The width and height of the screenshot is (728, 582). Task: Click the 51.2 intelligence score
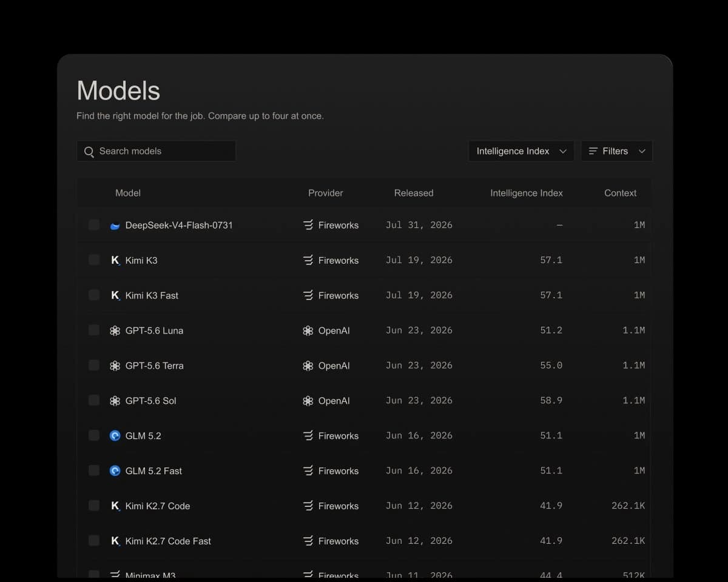pos(551,330)
